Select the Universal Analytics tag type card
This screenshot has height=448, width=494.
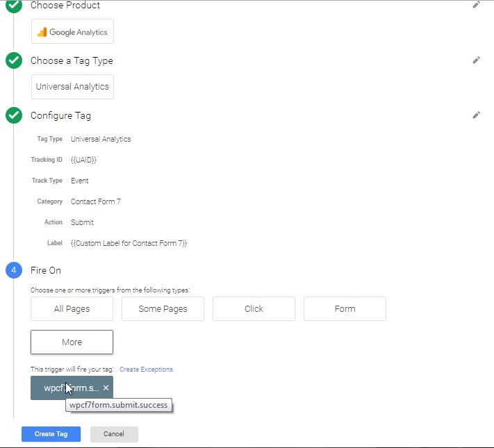pos(72,87)
